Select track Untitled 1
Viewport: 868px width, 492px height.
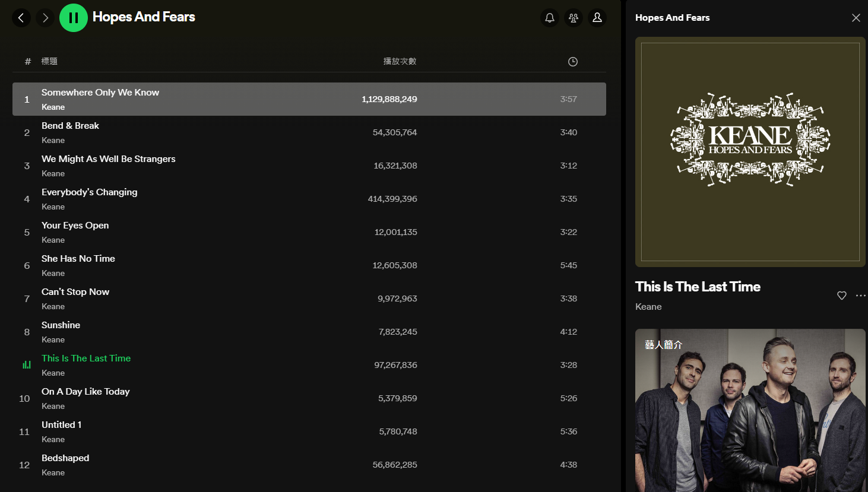point(62,425)
